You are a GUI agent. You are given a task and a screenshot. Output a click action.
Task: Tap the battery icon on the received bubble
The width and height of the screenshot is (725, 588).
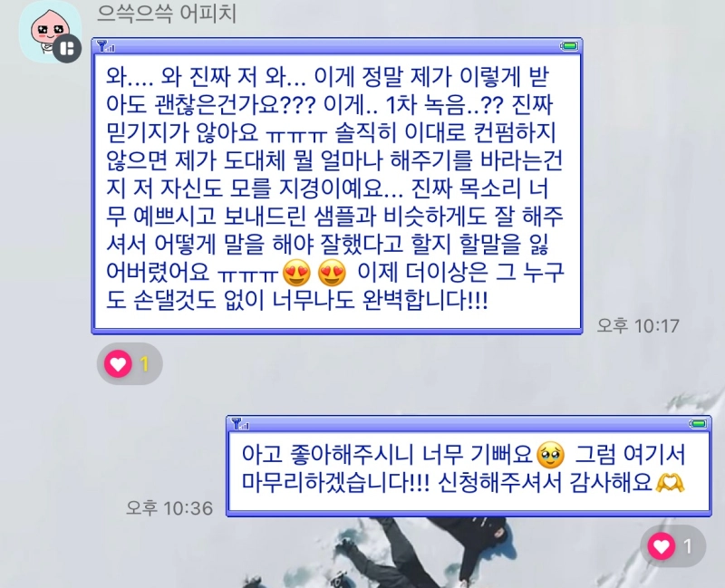(x=569, y=46)
